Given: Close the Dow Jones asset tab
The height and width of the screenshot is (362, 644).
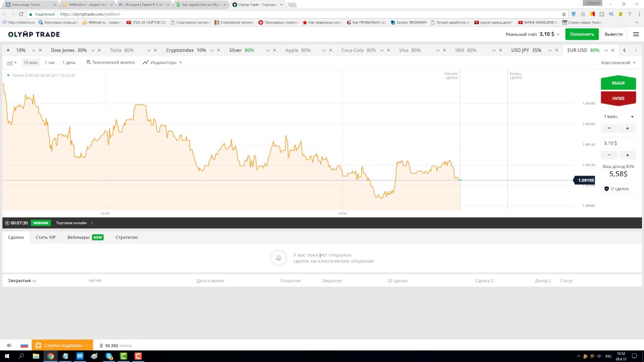Looking at the screenshot, I should pos(99,50).
